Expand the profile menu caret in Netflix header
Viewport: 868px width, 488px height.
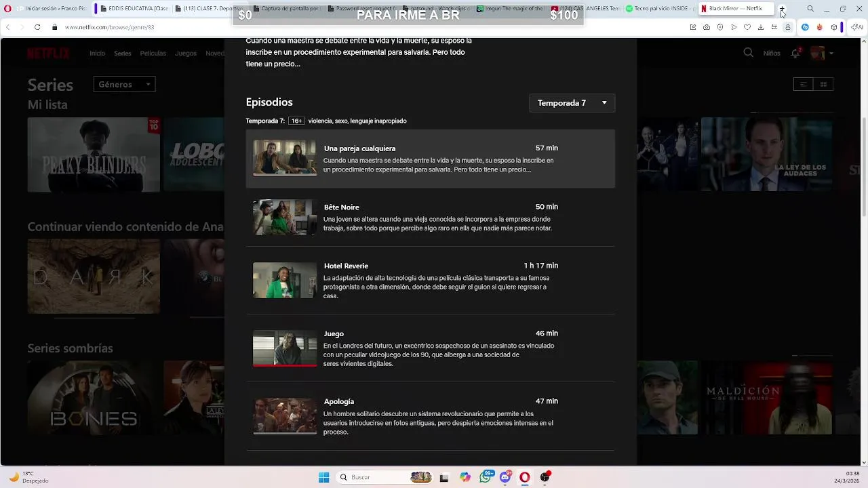click(831, 54)
